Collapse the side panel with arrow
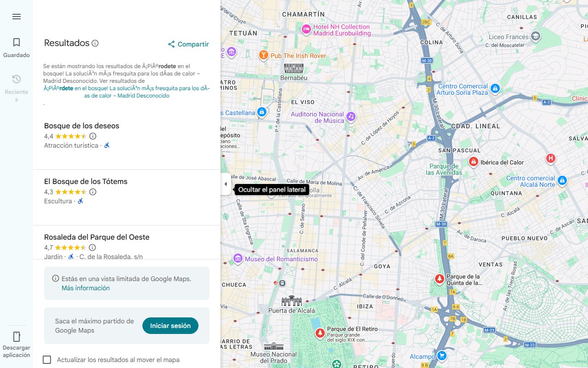Image resolution: width=588 pixels, height=368 pixels. (226, 184)
